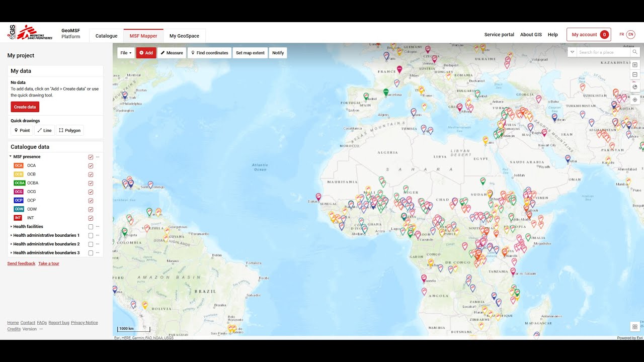Uncheck the OCBA layer
This screenshot has height=362, width=644.
click(91, 183)
